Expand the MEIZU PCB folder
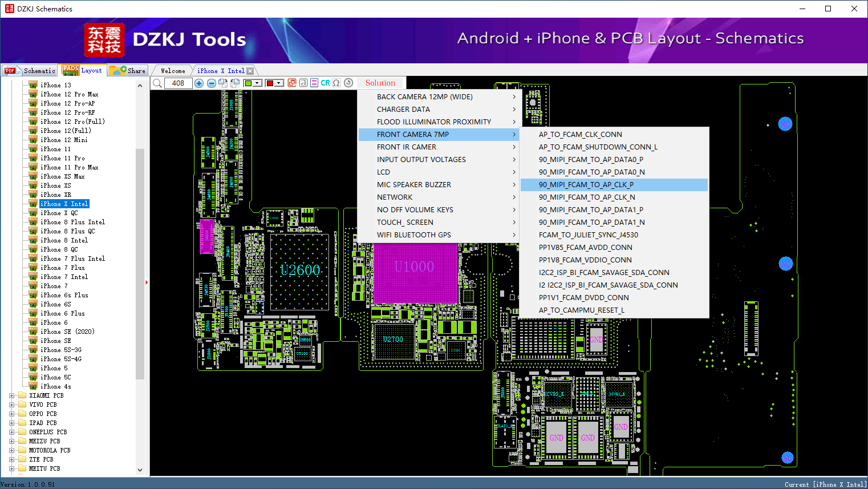This screenshot has height=489, width=868. point(12,441)
